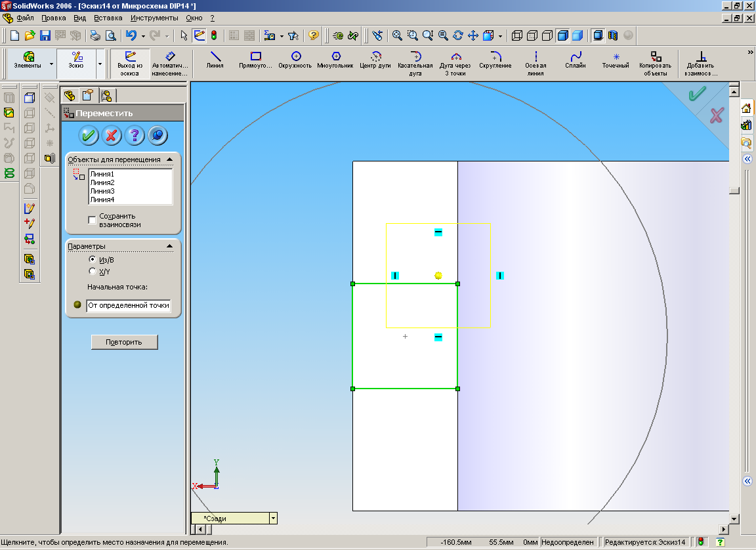756x550 pixels.
Task: Open the Окно menu
Action: click(x=194, y=18)
